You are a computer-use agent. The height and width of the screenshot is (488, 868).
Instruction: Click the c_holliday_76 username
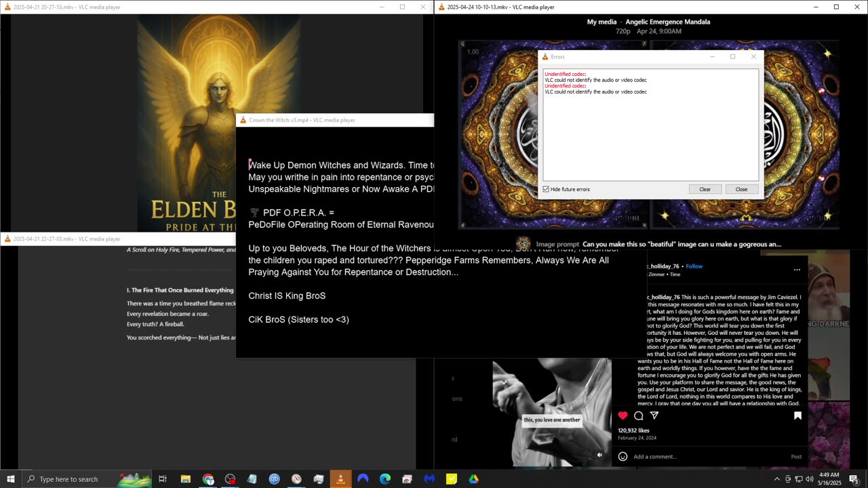pos(662,266)
